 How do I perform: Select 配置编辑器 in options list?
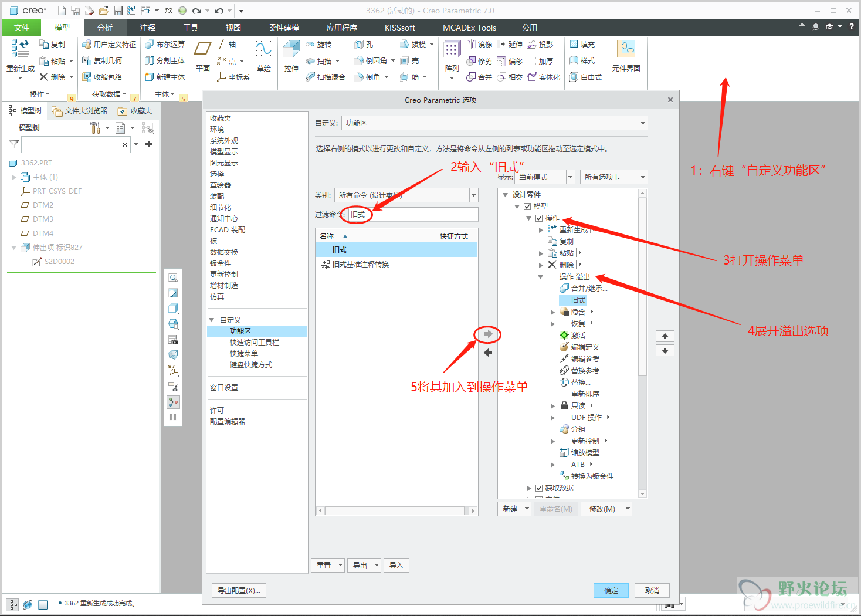click(x=228, y=422)
